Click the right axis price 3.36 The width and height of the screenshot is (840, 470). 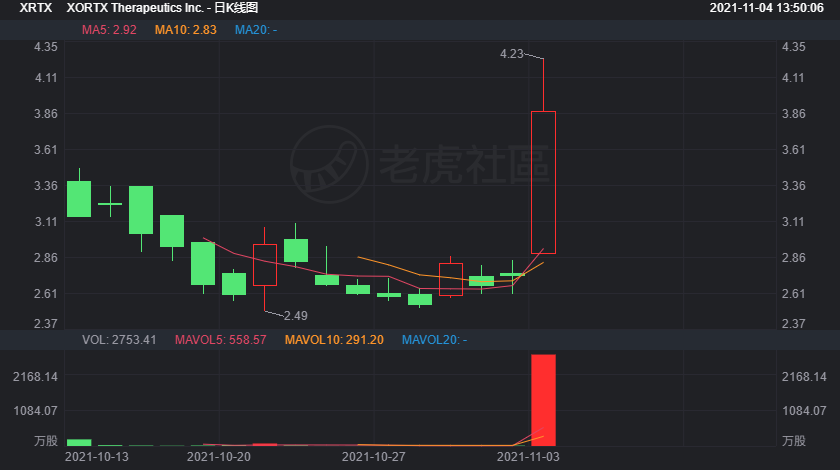[x=793, y=186]
